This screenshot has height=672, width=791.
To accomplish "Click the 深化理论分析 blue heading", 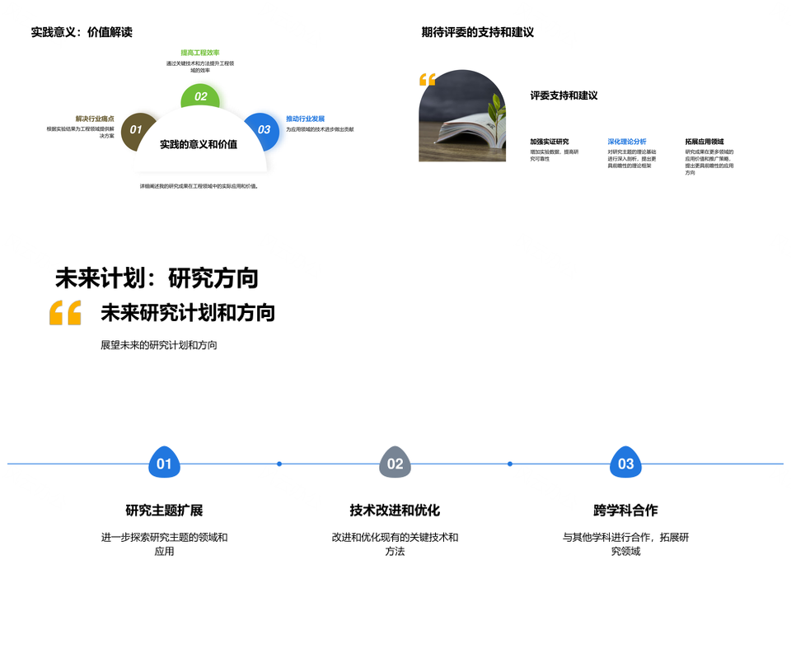I will tap(627, 142).
